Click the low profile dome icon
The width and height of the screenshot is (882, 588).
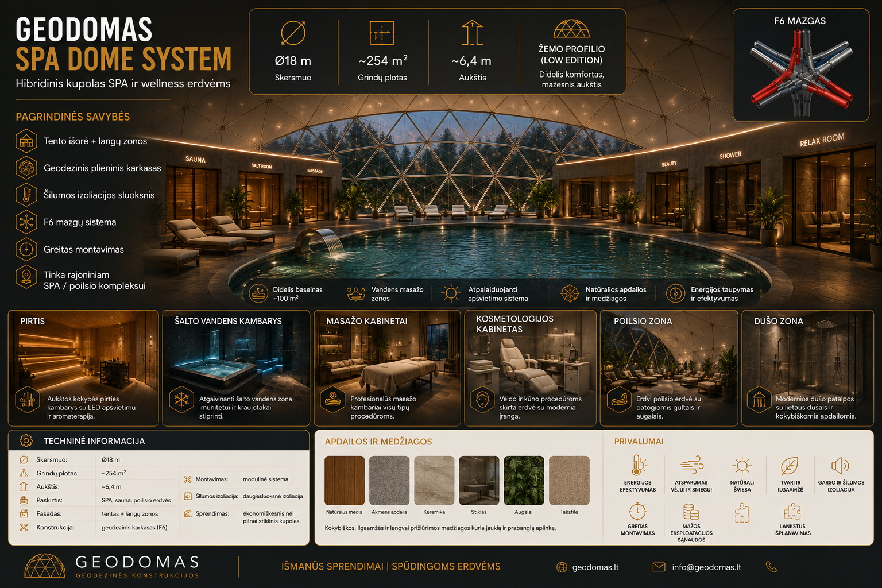(x=571, y=29)
